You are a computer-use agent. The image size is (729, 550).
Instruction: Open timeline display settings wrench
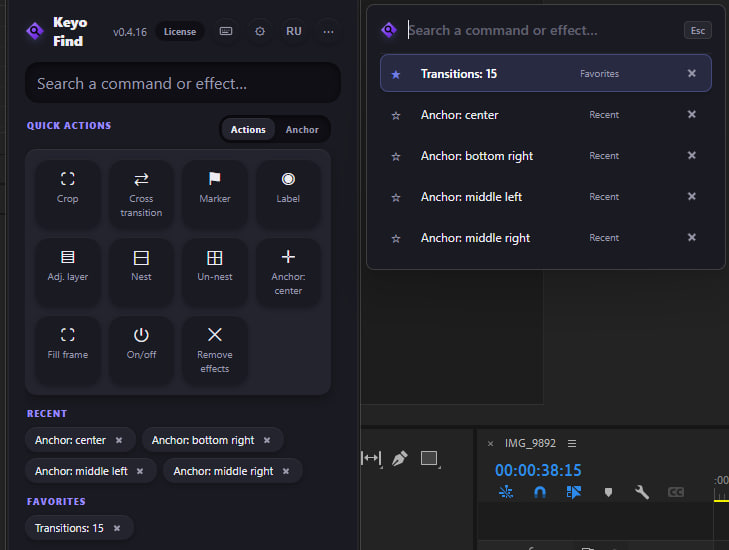642,492
